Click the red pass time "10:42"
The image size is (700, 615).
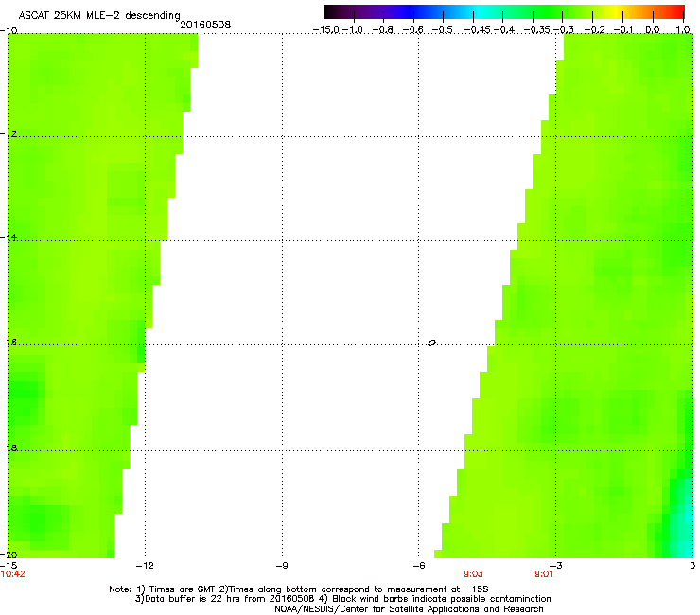pos(13,574)
